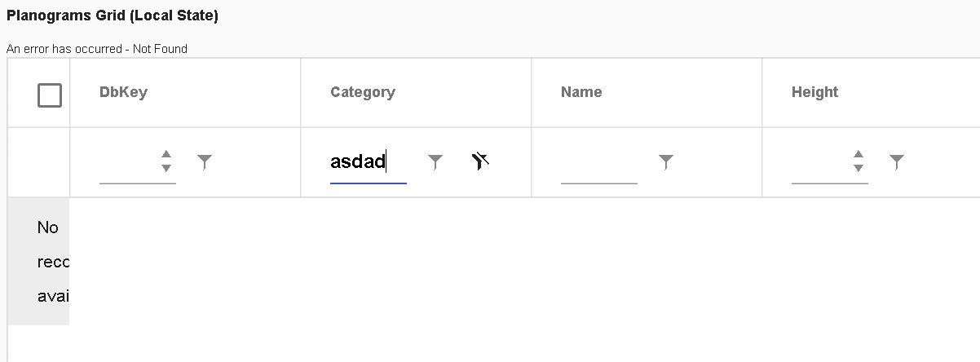This screenshot has height=362, width=980.
Task: Increase the DbKey filter value with up arrow
Action: point(166,154)
